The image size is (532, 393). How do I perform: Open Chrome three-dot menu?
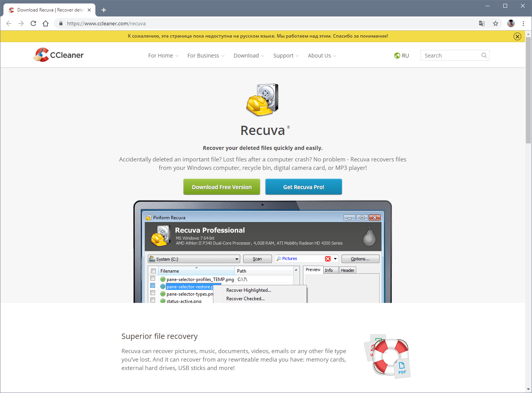click(523, 23)
